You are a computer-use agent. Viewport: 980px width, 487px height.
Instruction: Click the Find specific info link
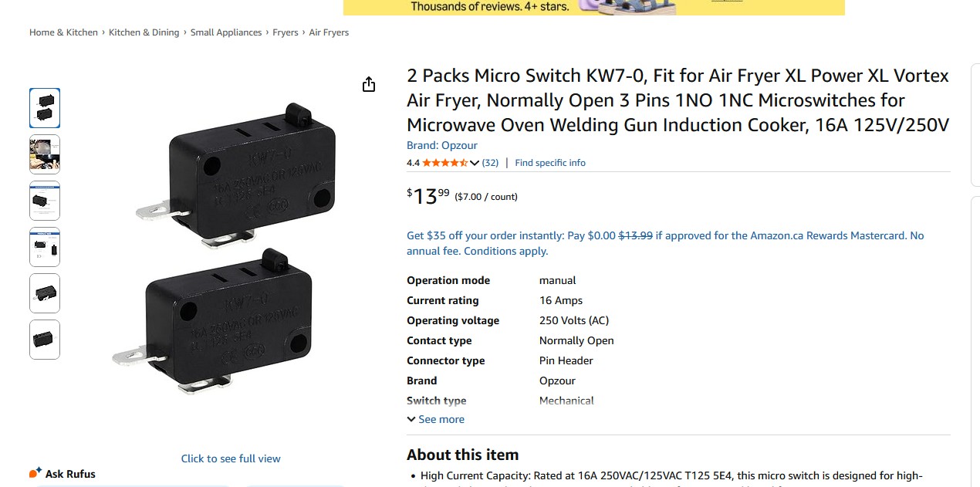[550, 163]
